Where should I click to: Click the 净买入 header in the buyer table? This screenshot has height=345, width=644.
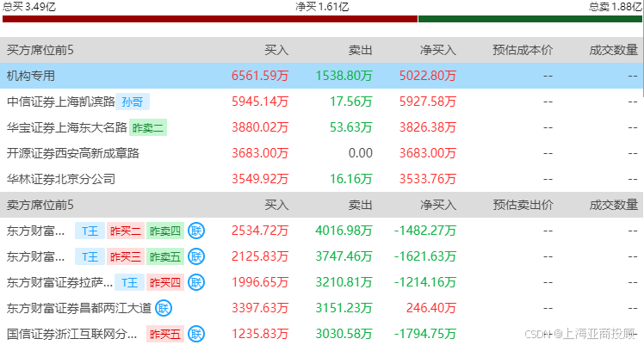[x=438, y=50]
